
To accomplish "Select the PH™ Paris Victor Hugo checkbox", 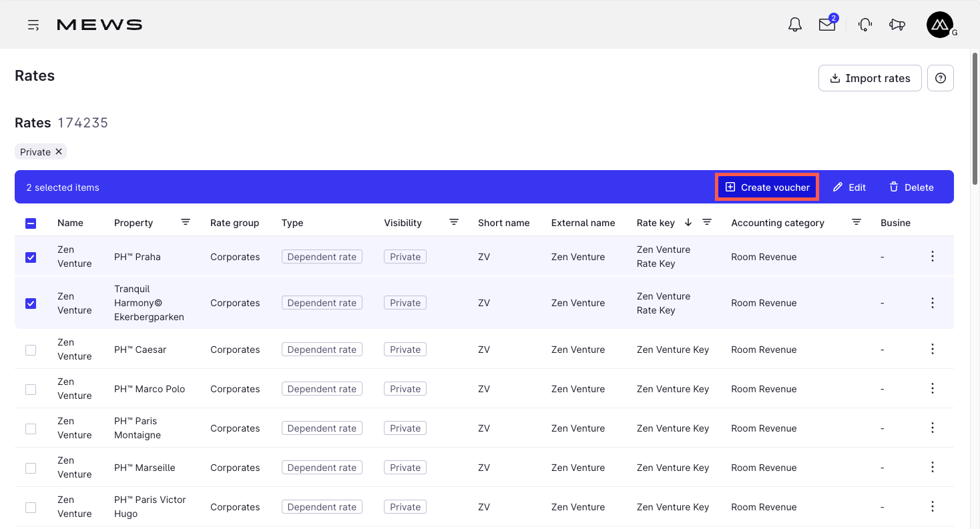I will [31, 507].
